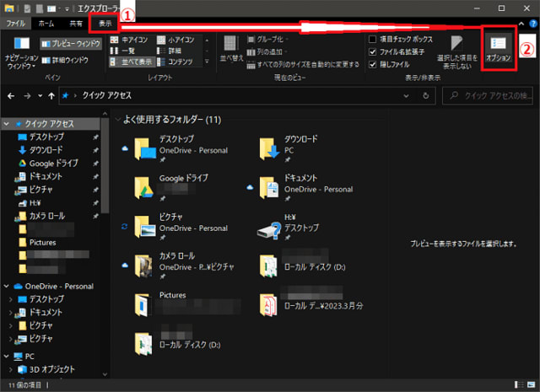Click the left sidebar vertical scrollbar
Image resolution: width=540 pixels, height=392 pixels.
105,211
